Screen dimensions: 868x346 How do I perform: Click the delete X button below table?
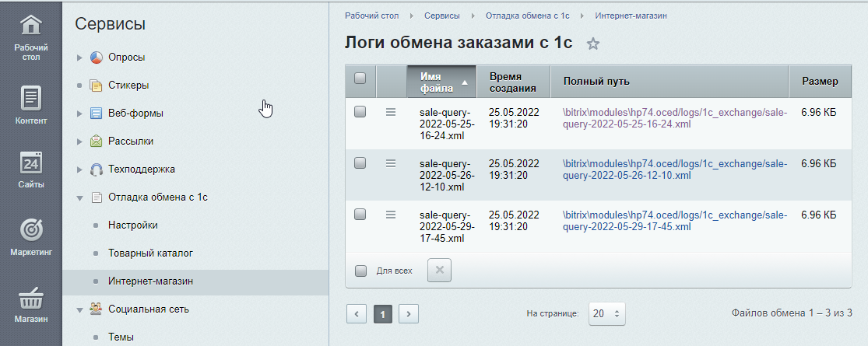(x=439, y=271)
